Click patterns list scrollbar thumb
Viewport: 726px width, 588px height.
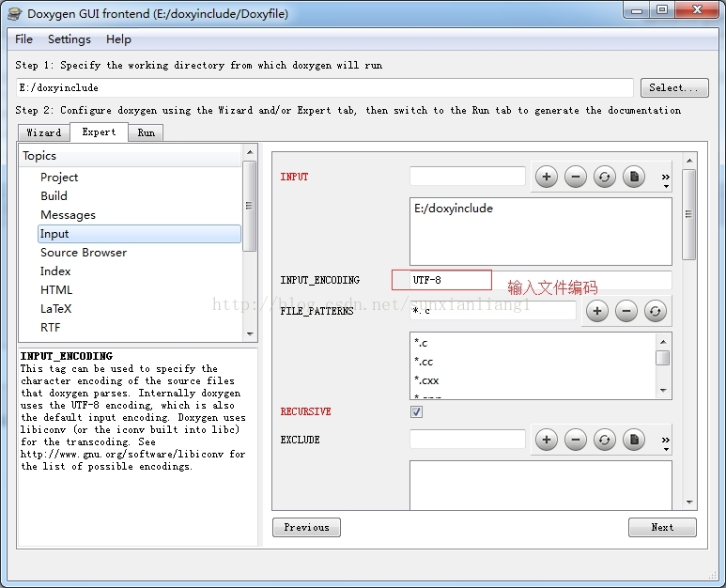click(663, 358)
